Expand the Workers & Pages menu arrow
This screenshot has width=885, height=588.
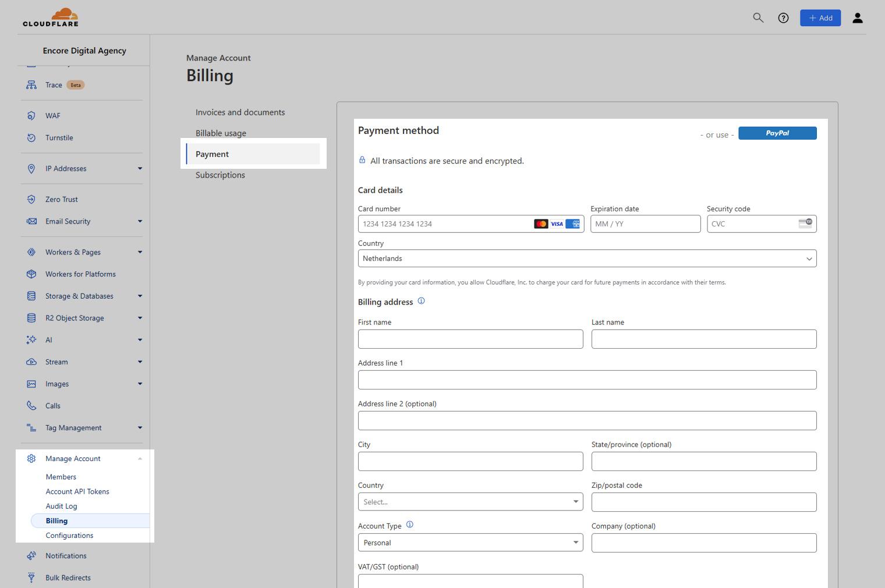[140, 252]
